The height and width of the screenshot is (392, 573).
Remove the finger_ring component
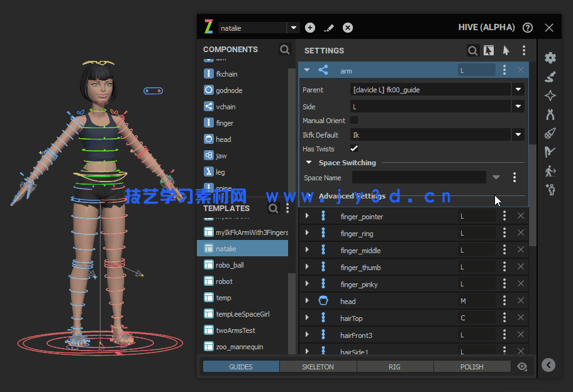[x=521, y=233]
